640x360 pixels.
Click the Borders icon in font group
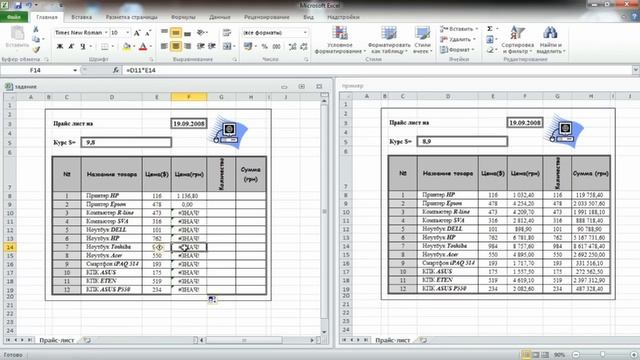coord(105,47)
